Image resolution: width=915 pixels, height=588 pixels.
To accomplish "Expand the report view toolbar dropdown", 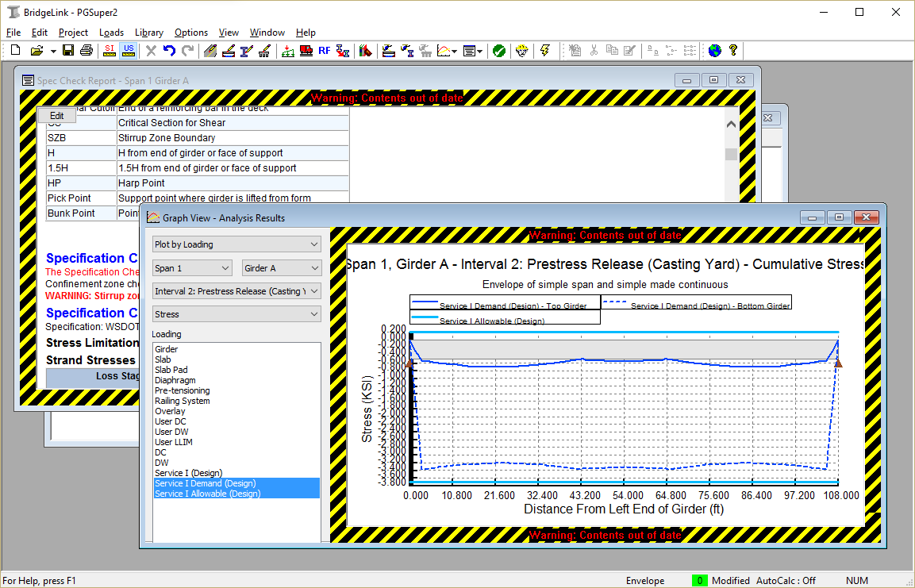I will pos(479,52).
